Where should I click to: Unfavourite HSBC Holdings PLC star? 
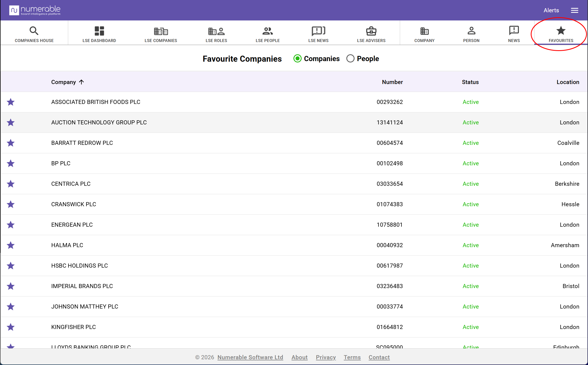coord(11,266)
